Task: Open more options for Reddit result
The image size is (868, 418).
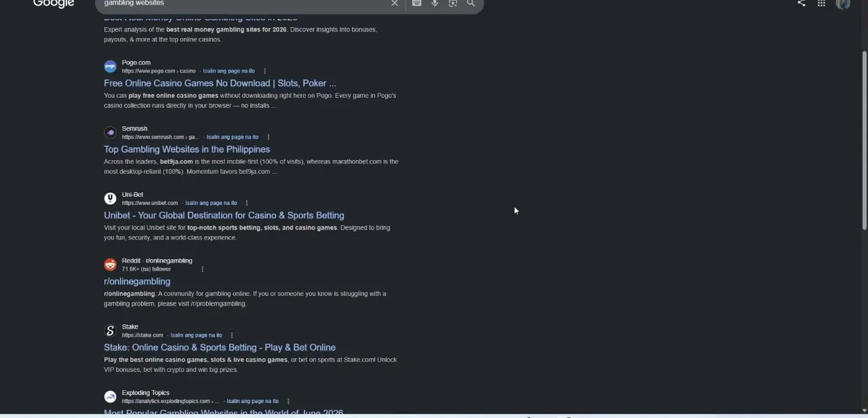Action: coord(202,269)
